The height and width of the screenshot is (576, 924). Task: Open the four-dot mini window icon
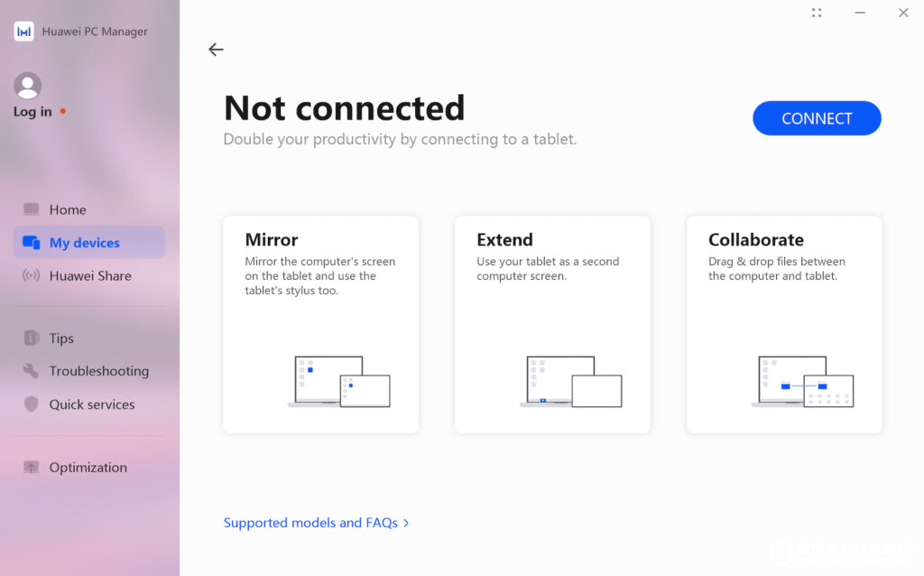816,13
